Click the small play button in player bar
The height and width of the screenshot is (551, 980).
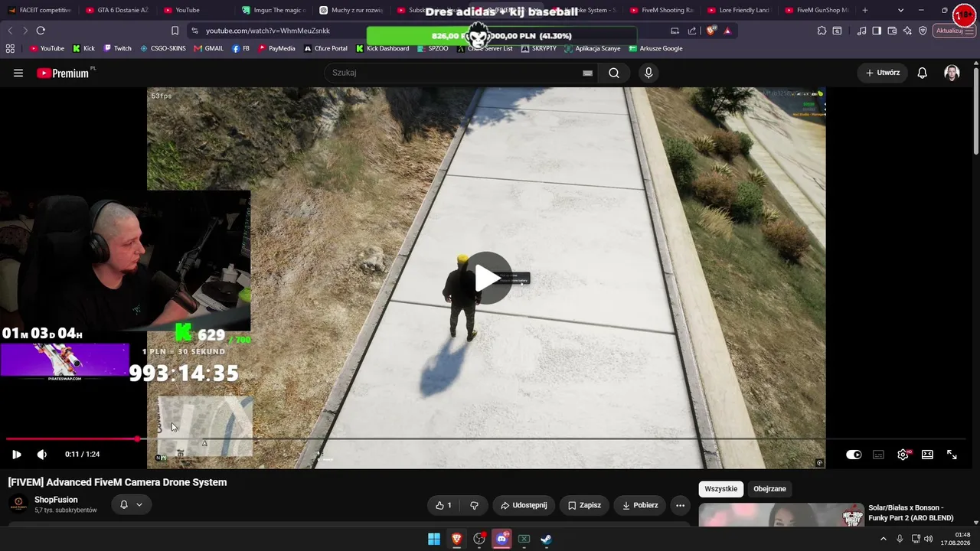click(x=16, y=455)
